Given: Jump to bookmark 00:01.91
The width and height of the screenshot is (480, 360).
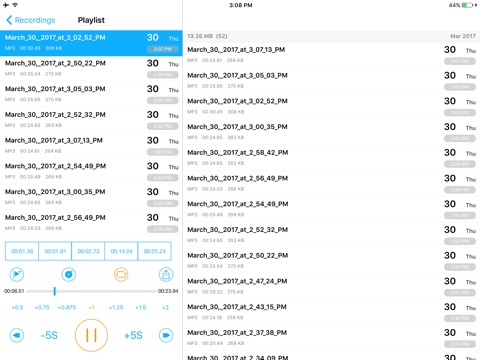Looking at the screenshot, I should (55, 251).
